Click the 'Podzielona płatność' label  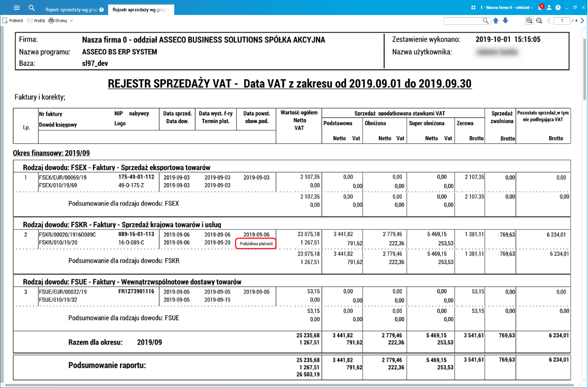click(x=256, y=244)
